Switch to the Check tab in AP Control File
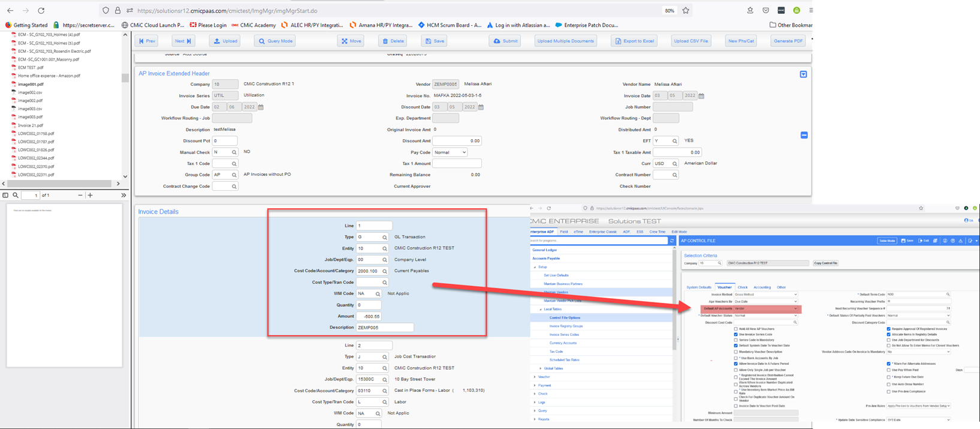980x429 pixels. coord(743,287)
